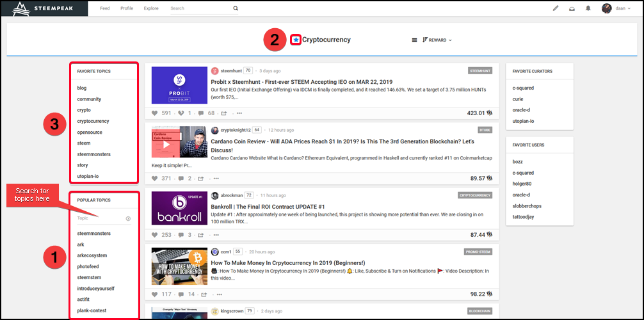Screen dimensions: 644x320
Task: Open more options on How To Make Money post
Action: pyautogui.click(x=220, y=294)
